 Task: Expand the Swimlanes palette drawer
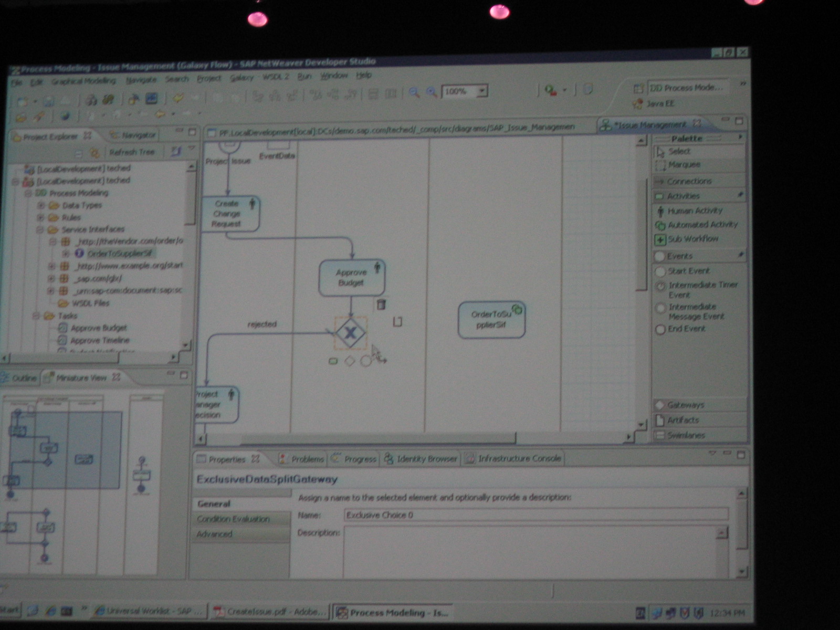click(699, 435)
